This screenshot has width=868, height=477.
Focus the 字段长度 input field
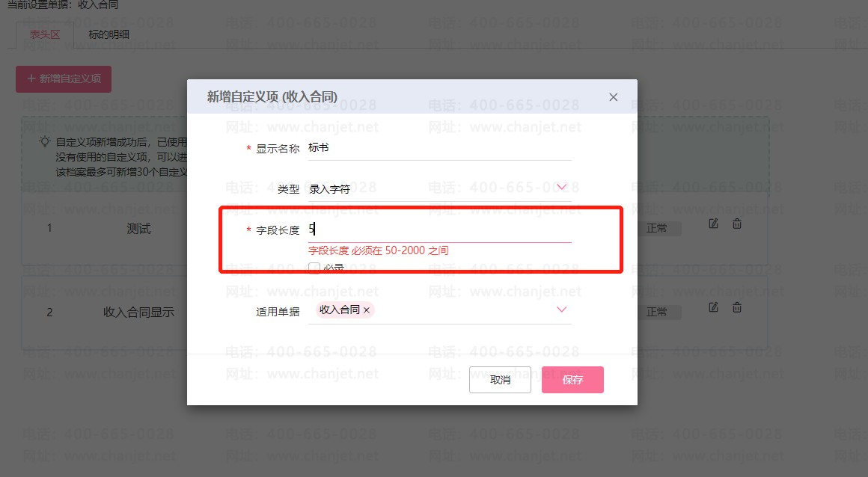coord(439,230)
